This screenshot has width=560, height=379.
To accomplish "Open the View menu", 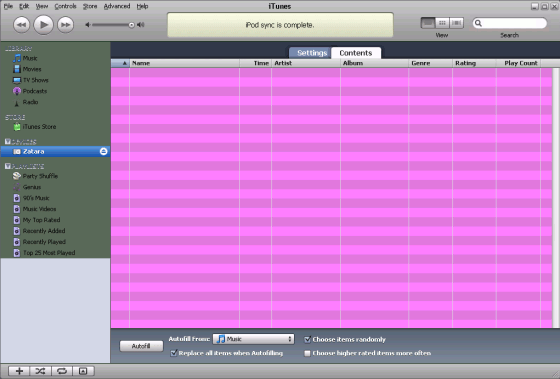I will (x=42, y=6).
